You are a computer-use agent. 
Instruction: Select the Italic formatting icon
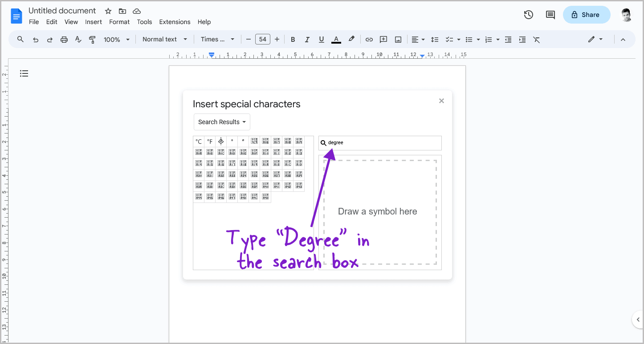click(x=307, y=39)
